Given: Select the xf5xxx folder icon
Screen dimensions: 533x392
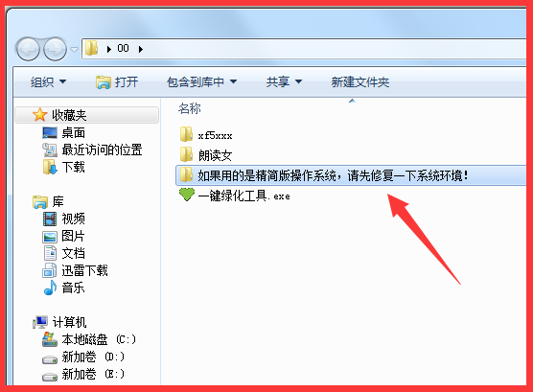Looking at the screenshot, I should pos(186,134).
